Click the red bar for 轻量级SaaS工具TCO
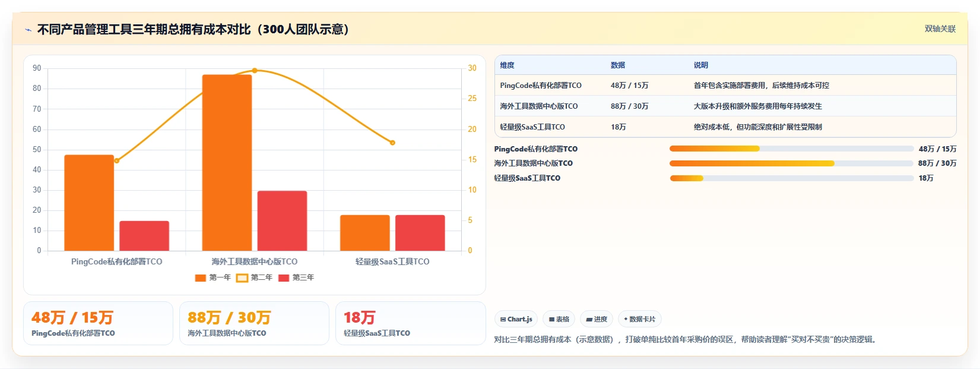This screenshot has width=980, height=369. (420, 233)
